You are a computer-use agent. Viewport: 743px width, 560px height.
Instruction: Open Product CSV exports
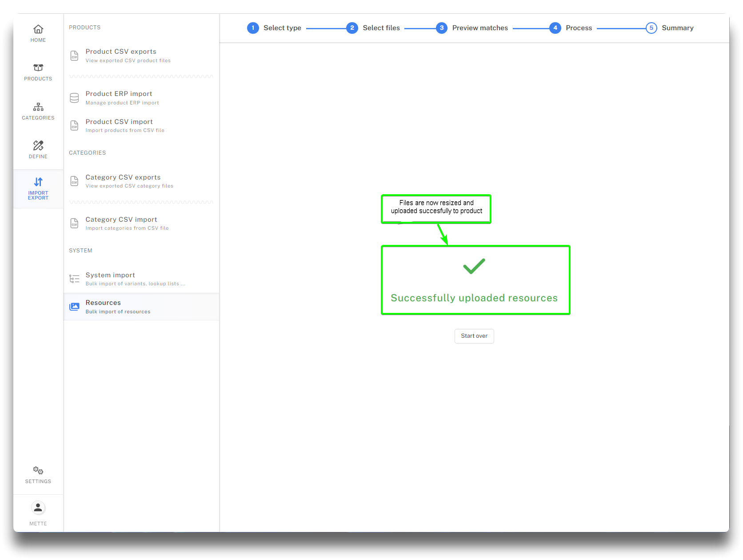[121, 52]
